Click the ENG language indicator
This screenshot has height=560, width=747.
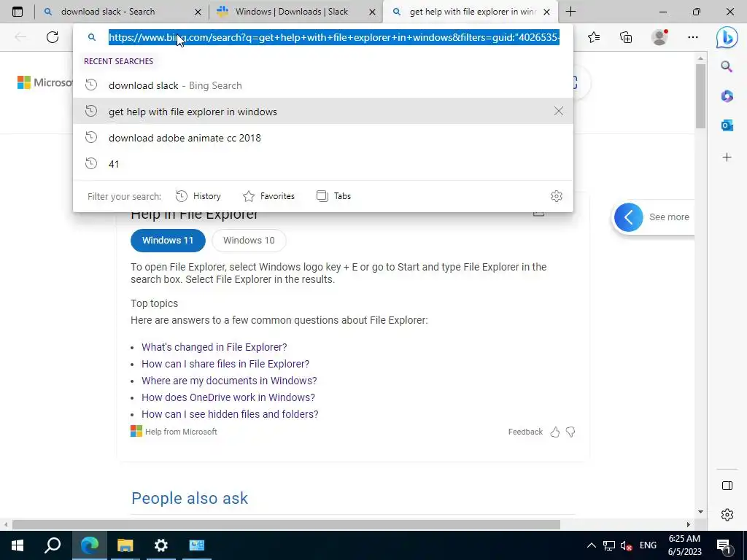tap(648, 545)
